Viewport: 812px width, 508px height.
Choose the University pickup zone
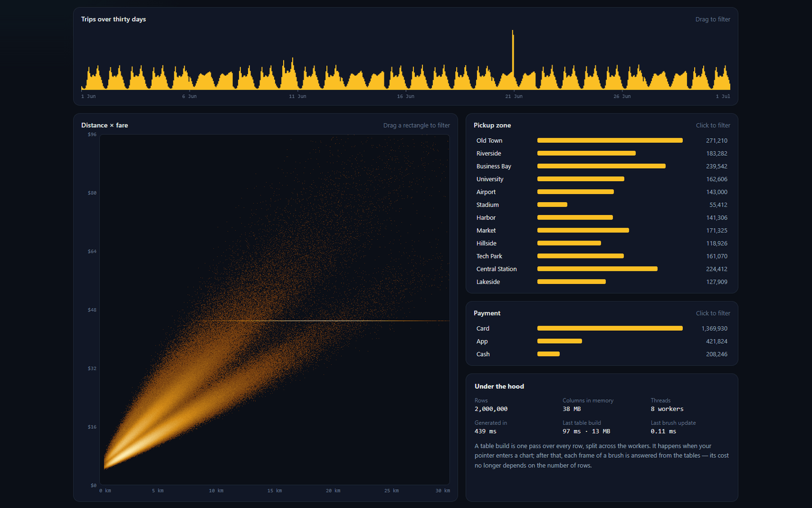(602, 179)
